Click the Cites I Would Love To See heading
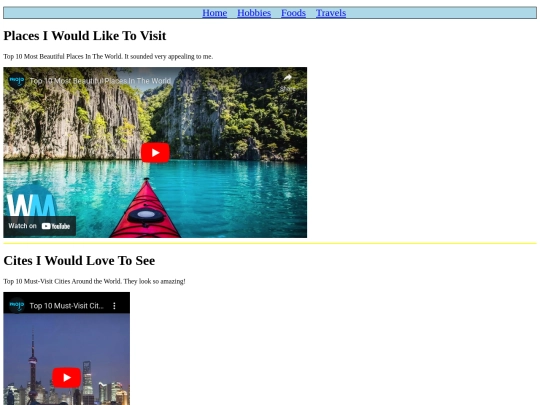Image resolution: width=540 pixels, height=405 pixels. [79, 261]
